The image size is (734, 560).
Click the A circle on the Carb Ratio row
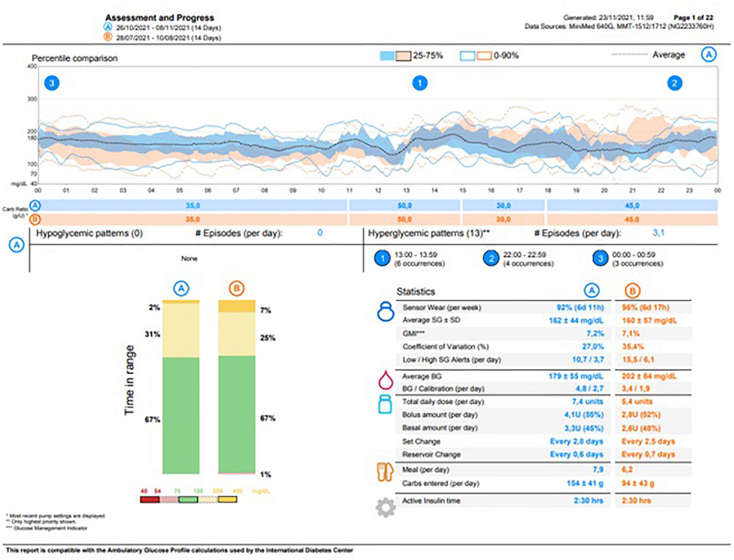(35, 206)
